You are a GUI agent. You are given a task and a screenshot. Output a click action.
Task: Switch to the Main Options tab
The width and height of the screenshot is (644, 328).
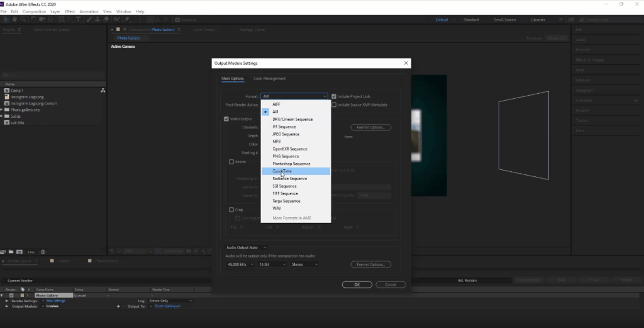coord(233,79)
